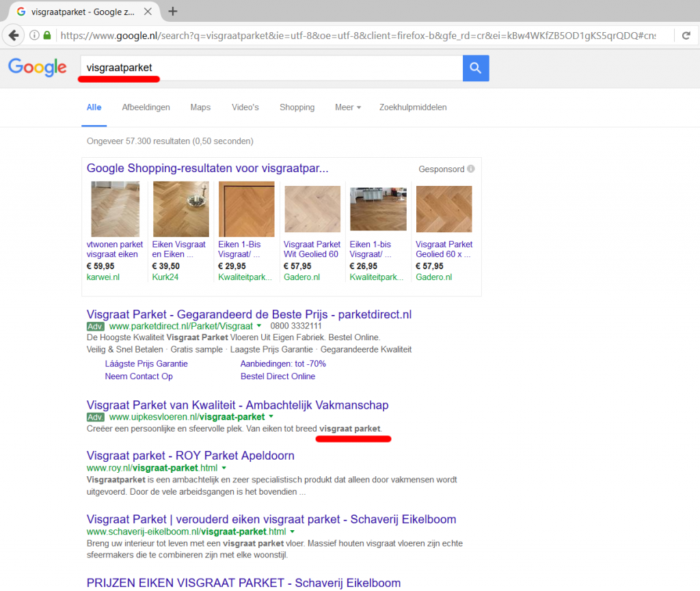Click the Neem Contact Op sitelink
Screen dimensions: 700x591
coord(139,376)
